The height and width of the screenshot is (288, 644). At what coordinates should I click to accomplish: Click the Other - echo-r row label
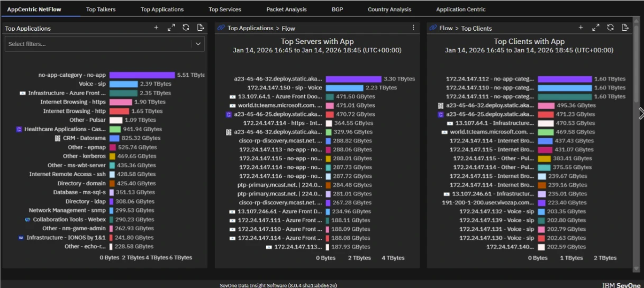coord(85,247)
